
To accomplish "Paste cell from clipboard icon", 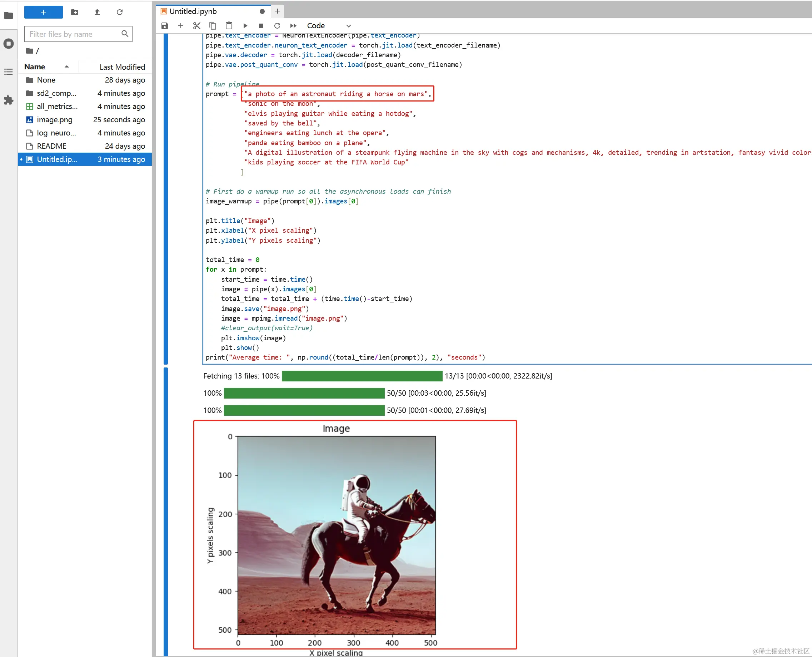I will pyautogui.click(x=229, y=26).
